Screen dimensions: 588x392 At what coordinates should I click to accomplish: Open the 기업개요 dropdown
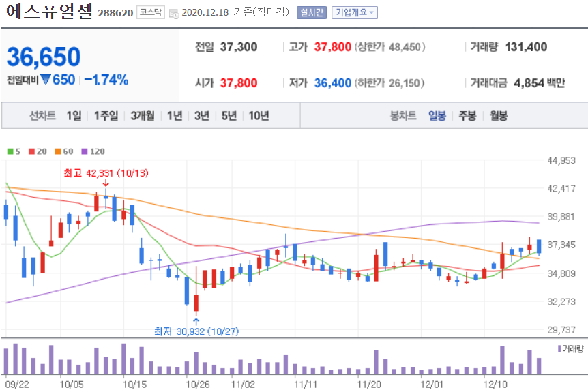click(x=355, y=13)
